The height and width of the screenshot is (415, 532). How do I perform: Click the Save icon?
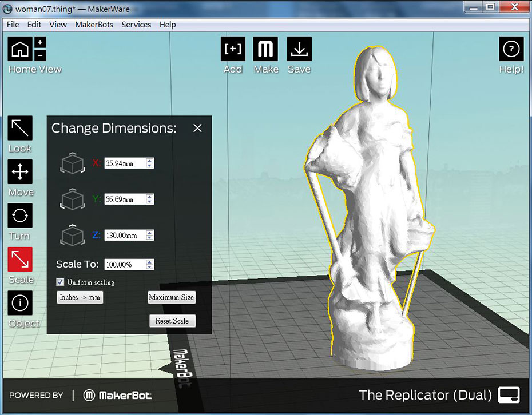(x=299, y=49)
